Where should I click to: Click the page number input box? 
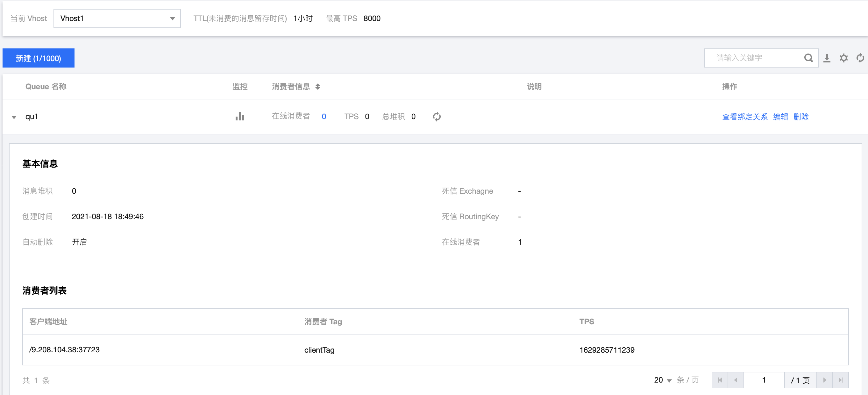pyautogui.click(x=764, y=380)
